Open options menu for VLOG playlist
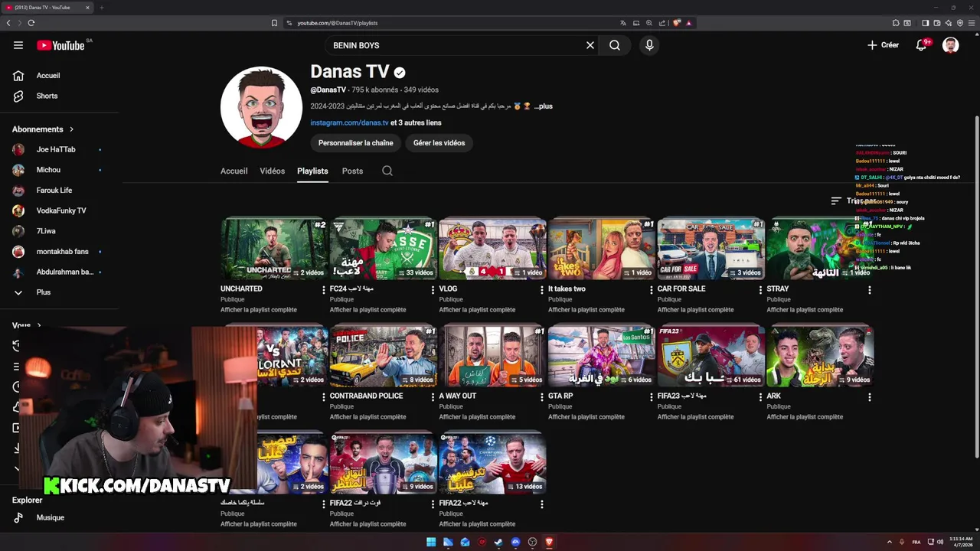This screenshot has width=980, height=551. [x=542, y=290]
